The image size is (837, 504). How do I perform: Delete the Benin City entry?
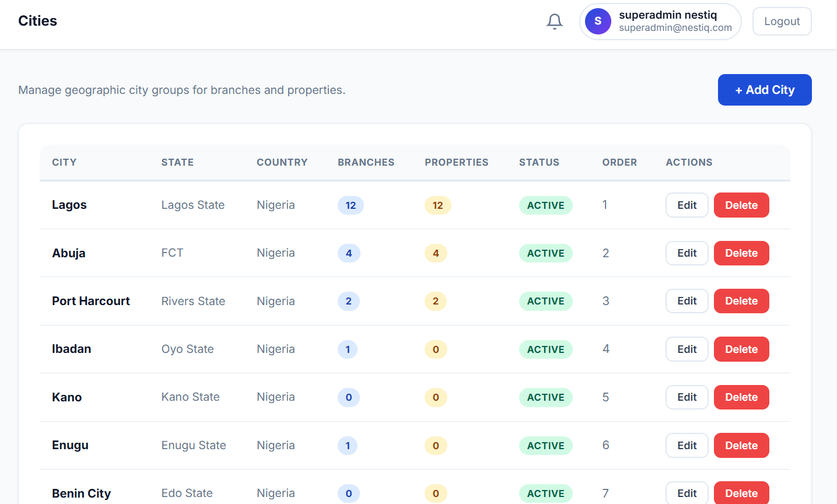741,493
